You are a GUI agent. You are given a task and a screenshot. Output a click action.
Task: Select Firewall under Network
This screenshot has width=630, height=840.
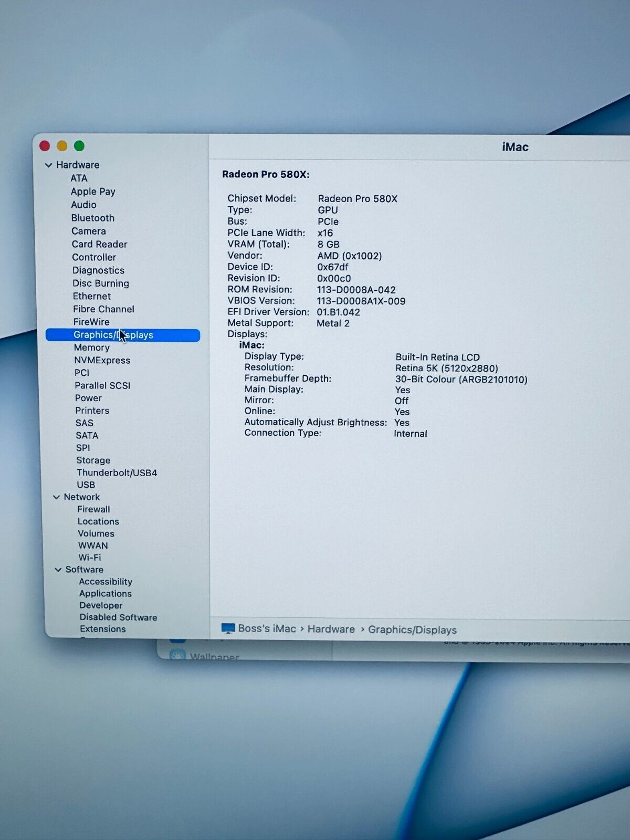coord(93,509)
